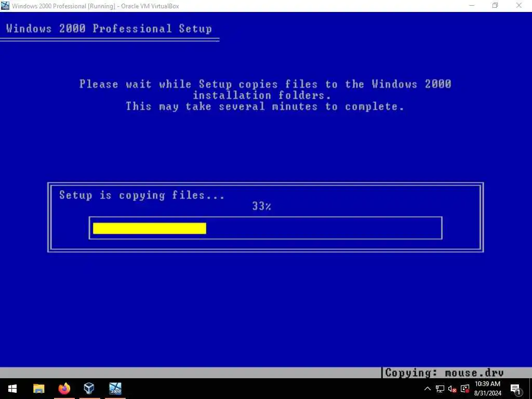
Task: Restore down the VirtualBox VM window
Action: tap(495, 6)
